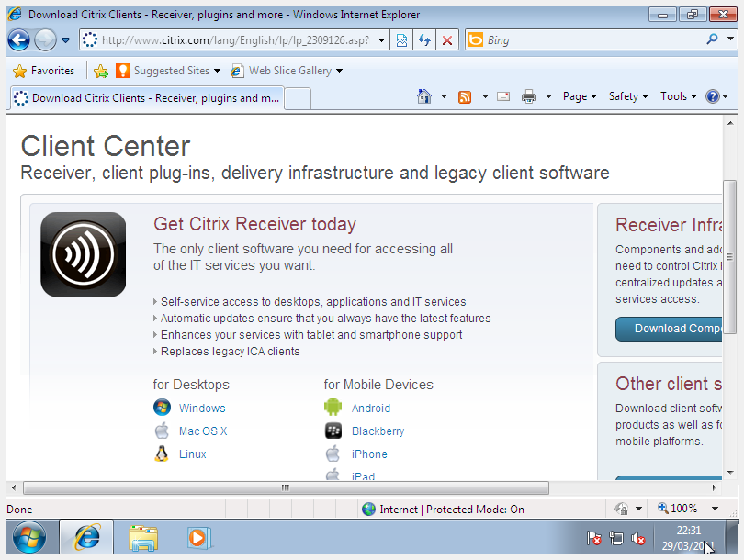Expand the Page dropdown menu

(579, 96)
